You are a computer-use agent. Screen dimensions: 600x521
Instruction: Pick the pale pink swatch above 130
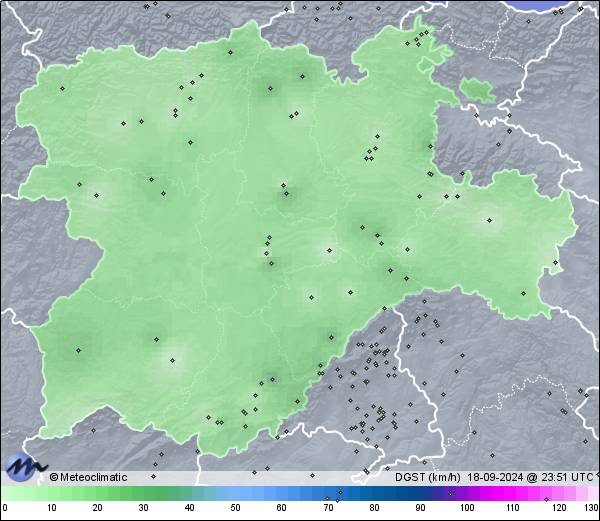click(592, 493)
